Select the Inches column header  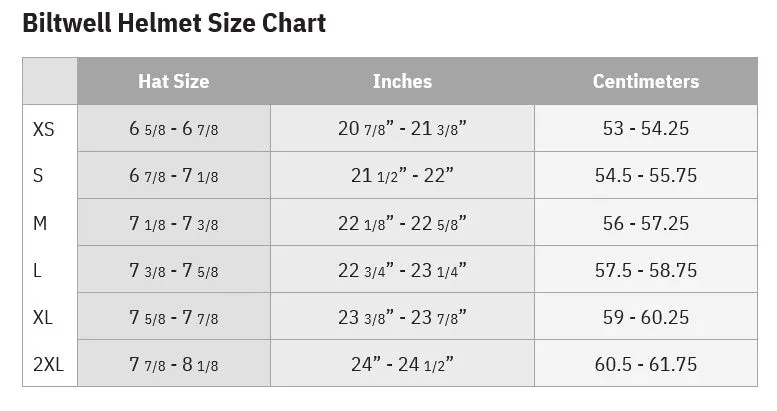[402, 81]
